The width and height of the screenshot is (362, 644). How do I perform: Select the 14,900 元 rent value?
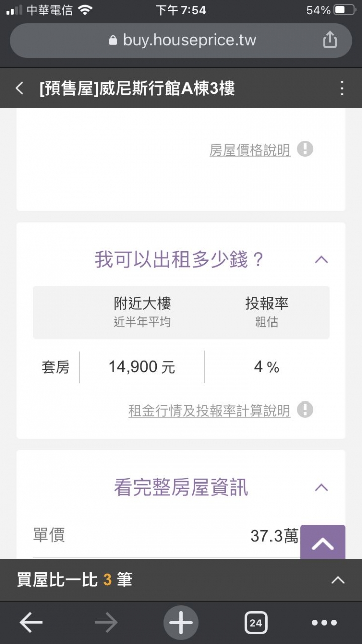(142, 367)
